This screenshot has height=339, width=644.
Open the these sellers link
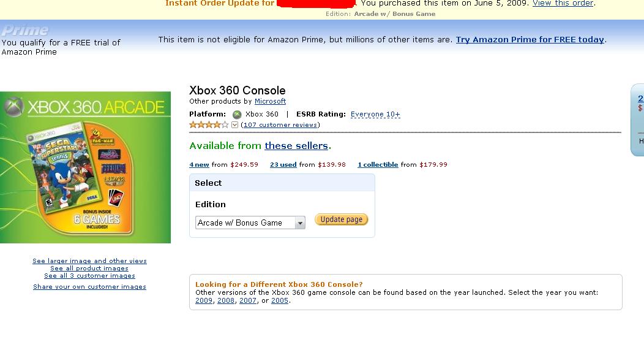coord(296,145)
